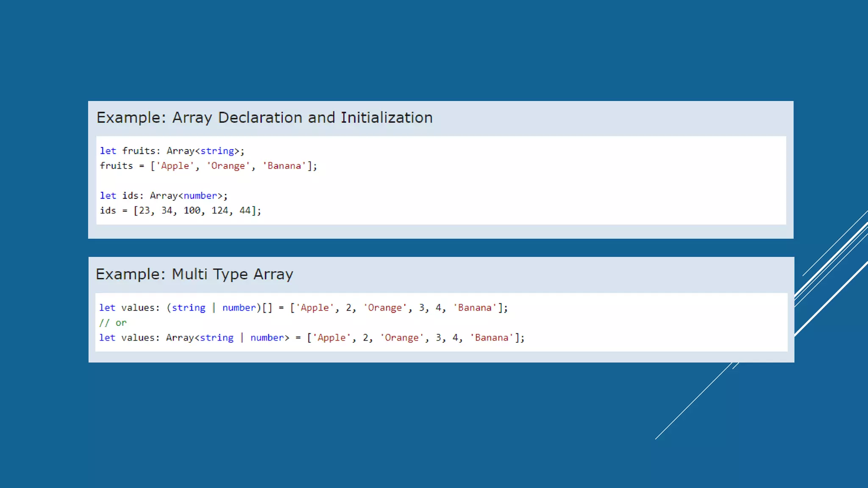Click the 'Example: Array Declaration and Initialization' heading
The width and height of the screenshot is (868, 488).
pyautogui.click(x=264, y=118)
